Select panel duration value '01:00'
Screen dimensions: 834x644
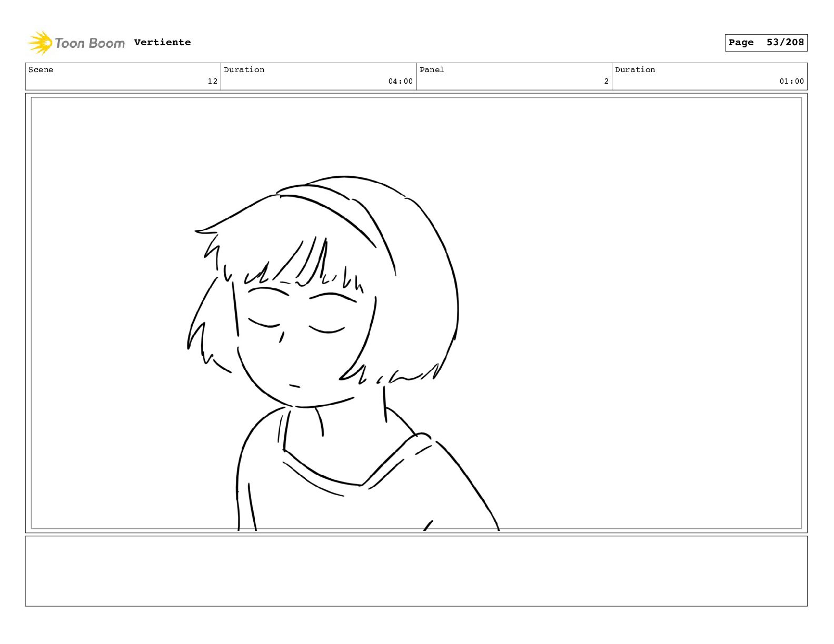pos(791,81)
